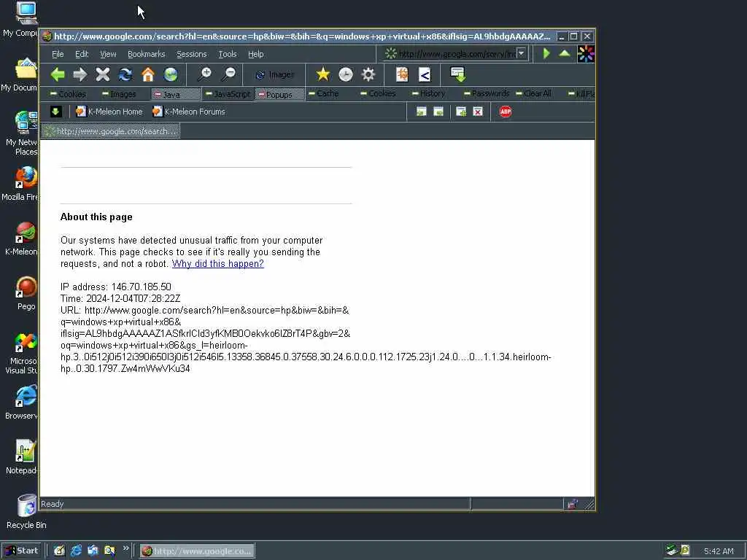Click the Passwords clear option
This screenshot has width=747, height=560.
point(487,93)
